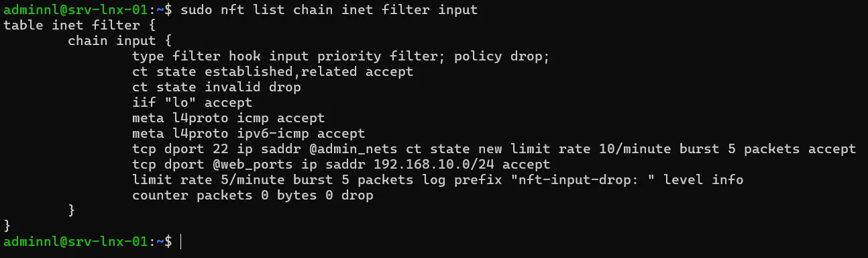Click the 'counter packets 0 bytes 0 drop' line
This screenshot has height=258, width=868.
pos(253,196)
